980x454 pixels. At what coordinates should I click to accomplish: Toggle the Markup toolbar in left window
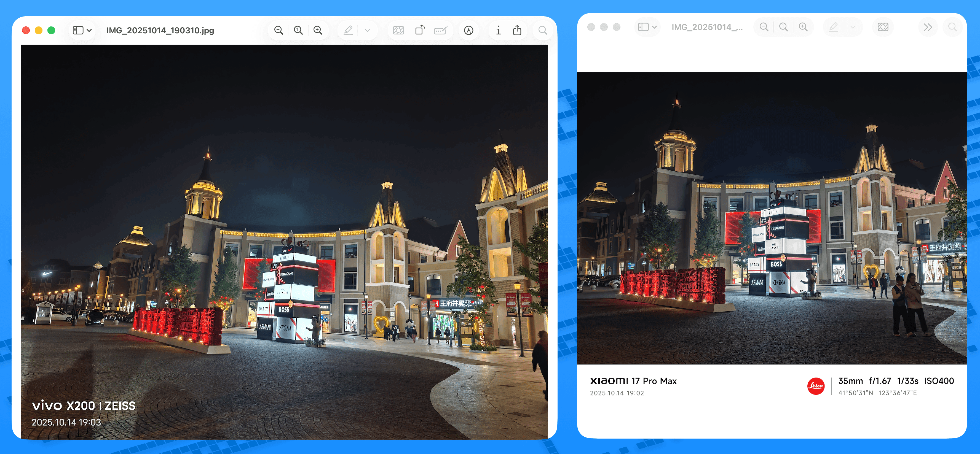(469, 30)
